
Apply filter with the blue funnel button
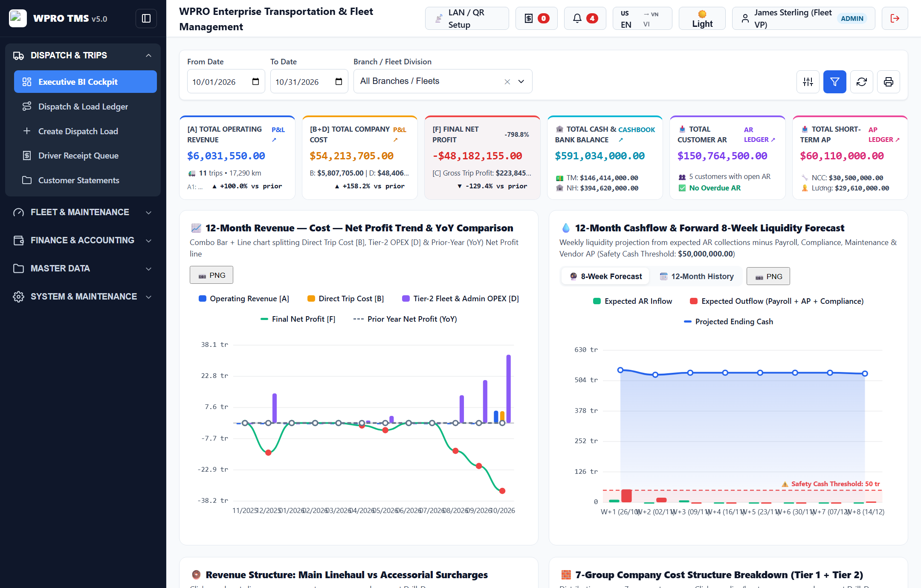click(x=834, y=82)
